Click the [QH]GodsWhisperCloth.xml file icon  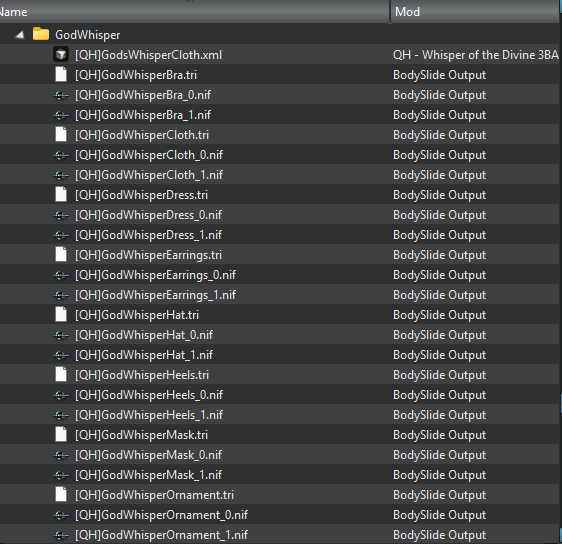[61, 54]
